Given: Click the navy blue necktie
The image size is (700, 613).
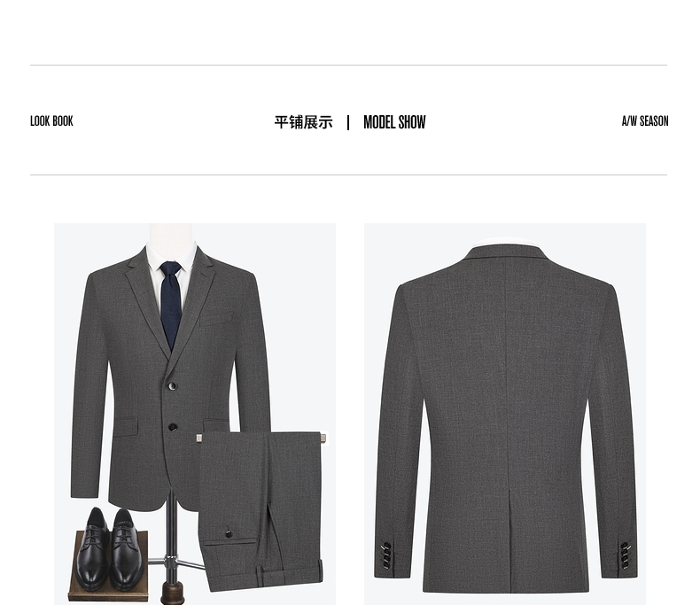Looking at the screenshot, I should click(171, 306).
